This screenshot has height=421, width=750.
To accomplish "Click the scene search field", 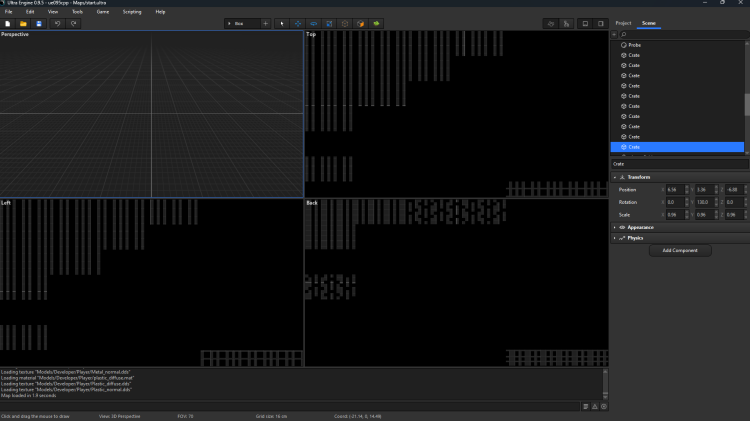I will point(684,34).
